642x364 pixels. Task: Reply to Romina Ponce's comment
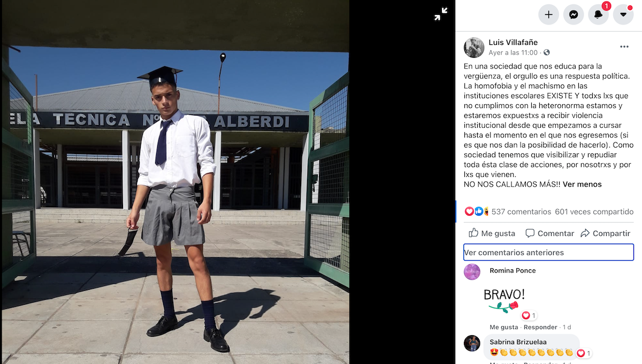click(541, 327)
